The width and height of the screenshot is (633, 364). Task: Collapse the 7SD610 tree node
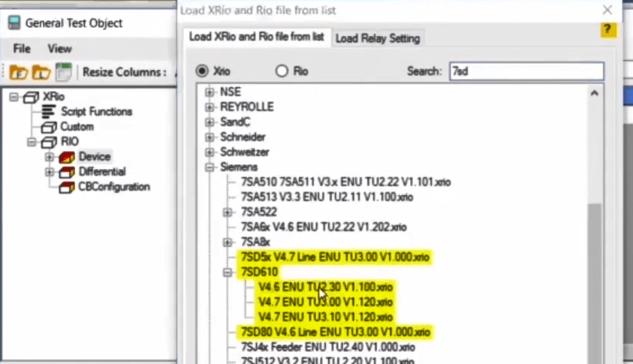[228, 272]
